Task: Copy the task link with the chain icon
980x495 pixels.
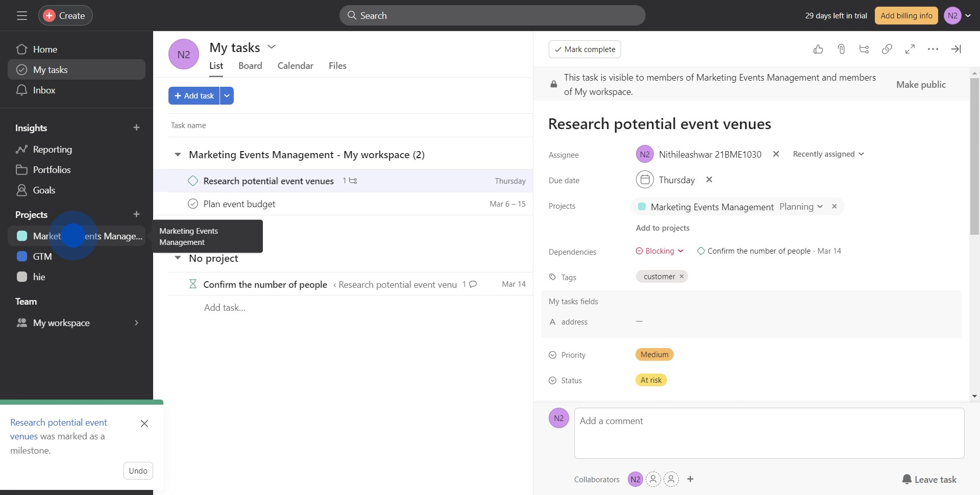Action: click(887, 49)
